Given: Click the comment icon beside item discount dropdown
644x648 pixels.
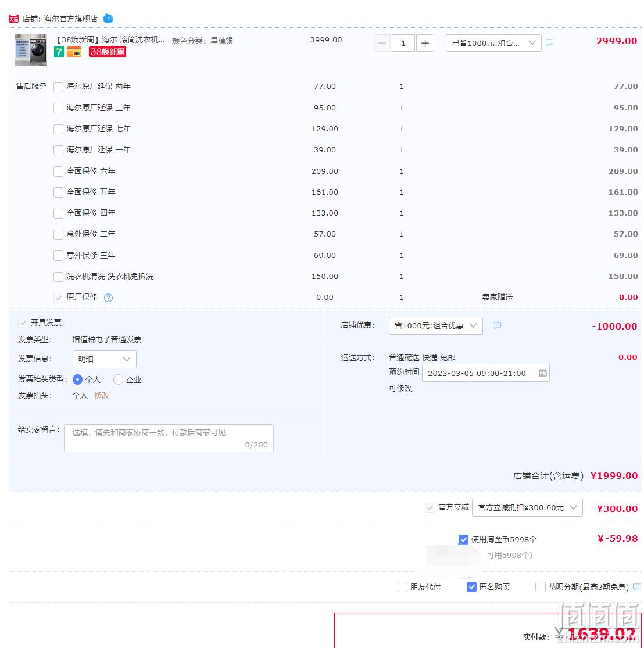Looking at the screenshot, I should pyautogui.click(x=549, y=42).
